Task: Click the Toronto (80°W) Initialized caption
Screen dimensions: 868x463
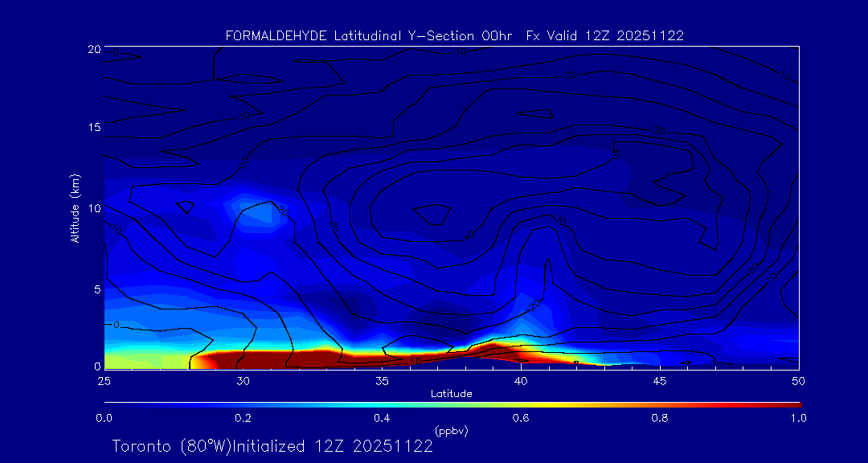Action: pyautogui.click(x=272, y=446)
